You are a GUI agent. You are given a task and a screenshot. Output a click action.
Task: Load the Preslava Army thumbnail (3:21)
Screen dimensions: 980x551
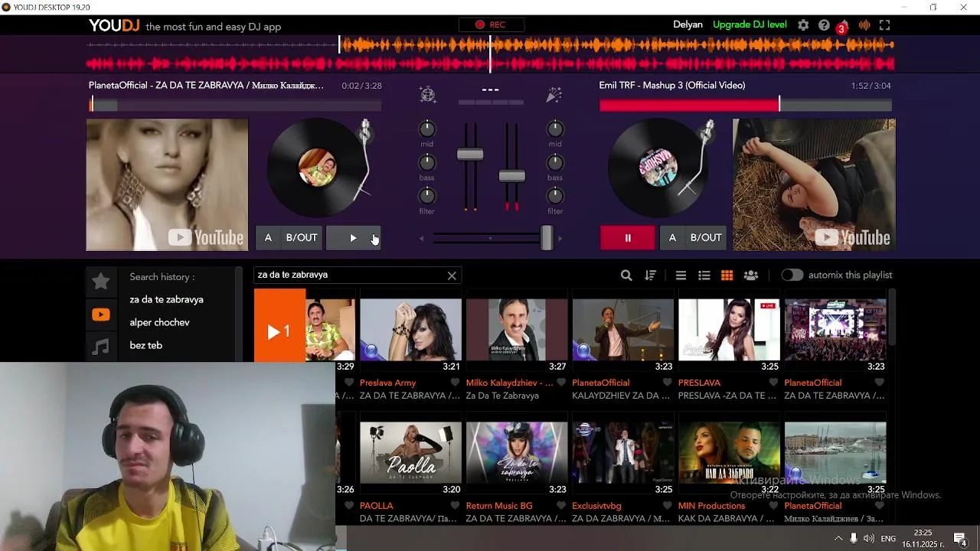[410, 330]
